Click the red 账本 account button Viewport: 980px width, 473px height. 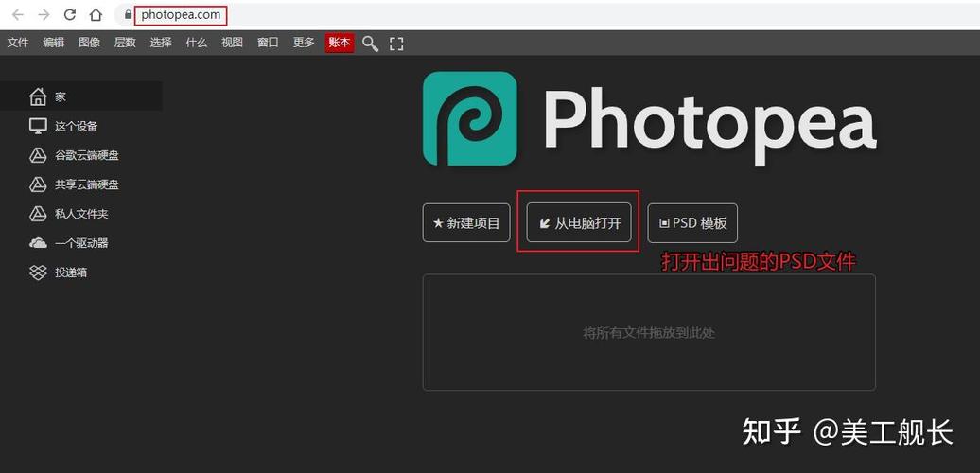[340, 44]
